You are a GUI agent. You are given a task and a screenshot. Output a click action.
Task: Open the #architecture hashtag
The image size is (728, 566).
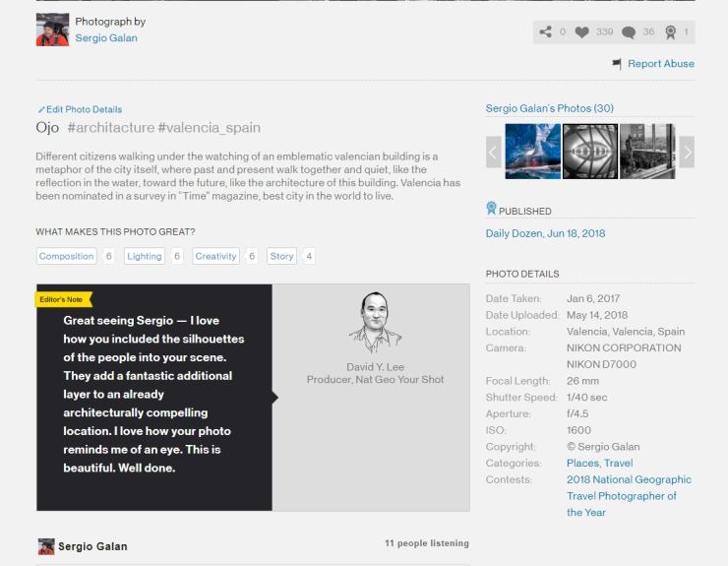tap(110, 128)
